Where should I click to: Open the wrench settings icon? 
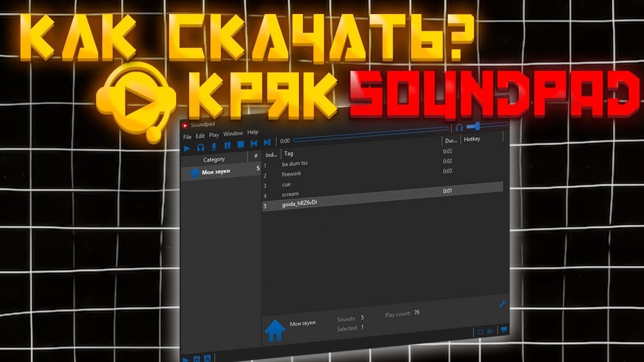[x=502, y=304]
